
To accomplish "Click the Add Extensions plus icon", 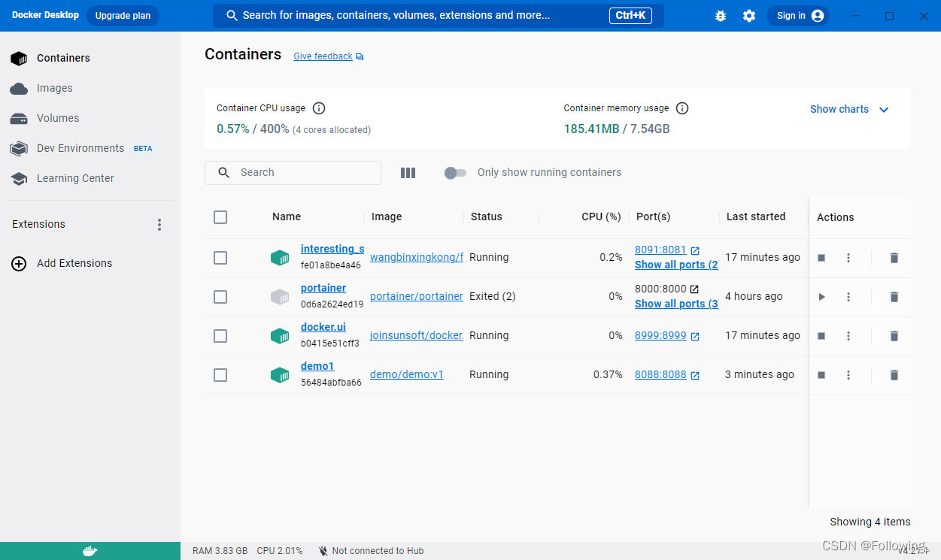I will click(x=19, y=264).
